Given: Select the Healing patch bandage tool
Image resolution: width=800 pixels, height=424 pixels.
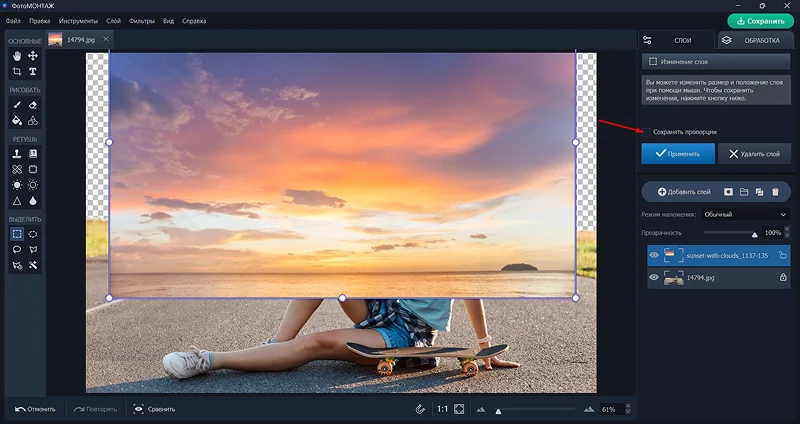Looking at the screenshot, I should click(x=17, y=169).
